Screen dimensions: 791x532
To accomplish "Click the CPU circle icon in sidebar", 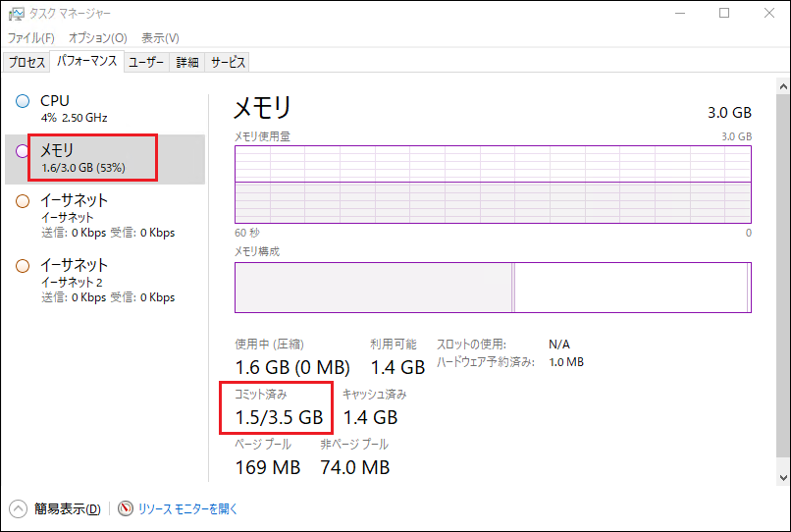I will click(x=23, y=101).
